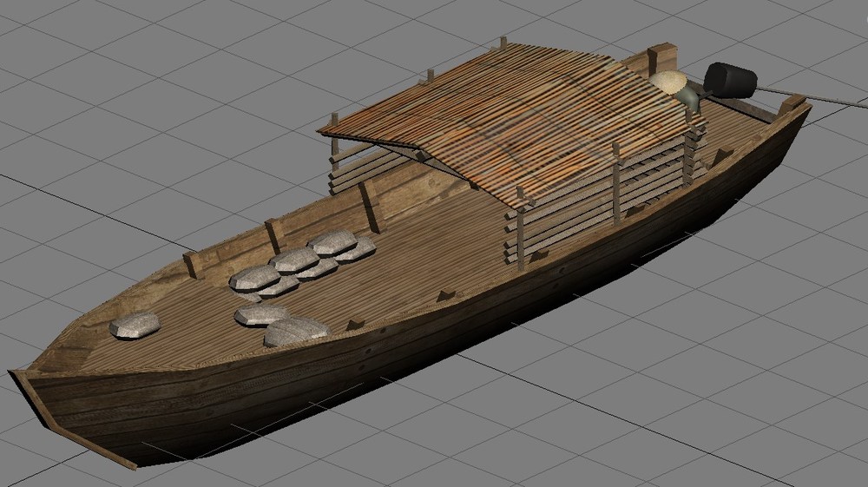868x487 pixels.
Task: Click the vertical rib on the far gunwale near the bow
Action: (x=194, y=265)
